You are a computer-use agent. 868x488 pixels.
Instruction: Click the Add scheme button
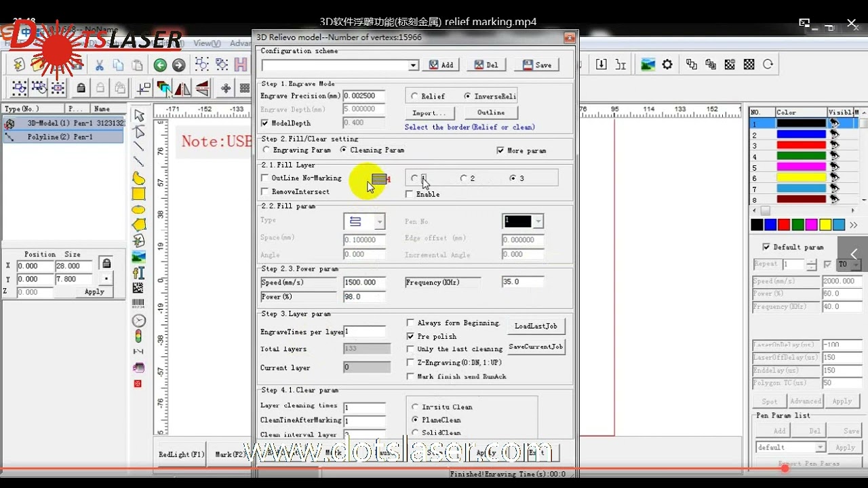[x=441, y=65]
